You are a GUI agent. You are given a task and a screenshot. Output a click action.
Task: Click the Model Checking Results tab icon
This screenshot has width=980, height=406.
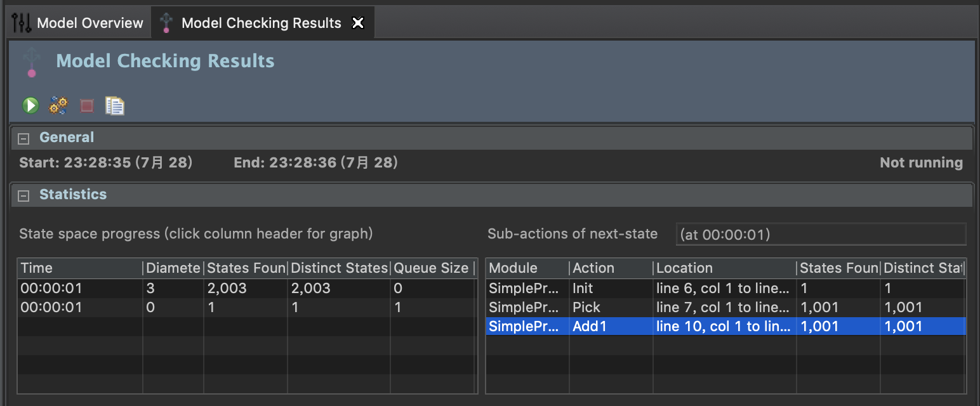(166, 23)
